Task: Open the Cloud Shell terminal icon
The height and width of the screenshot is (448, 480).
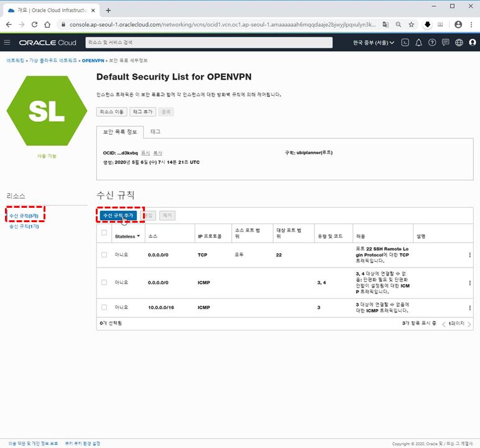Action: pos(405,42)
